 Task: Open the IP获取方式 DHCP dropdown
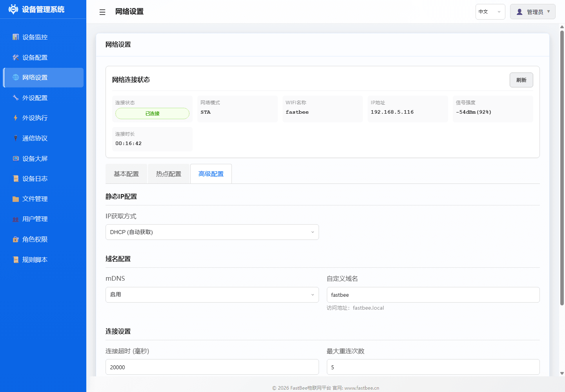pos(212,232)
